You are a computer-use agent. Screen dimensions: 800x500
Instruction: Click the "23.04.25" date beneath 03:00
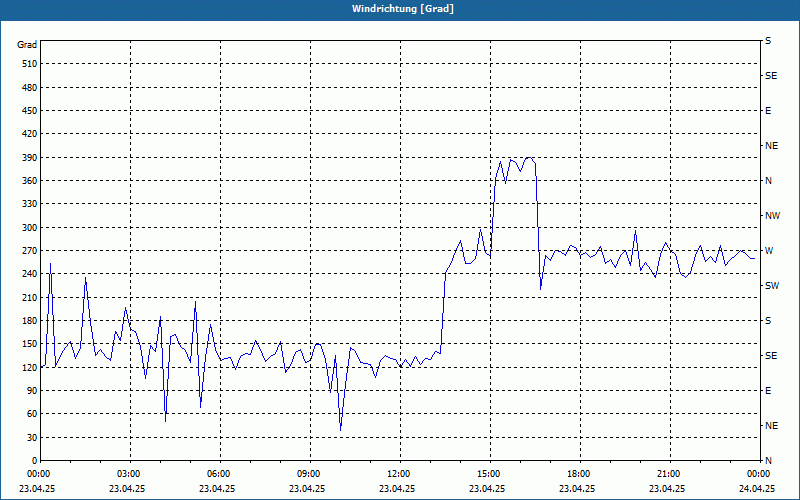(127, 488)
